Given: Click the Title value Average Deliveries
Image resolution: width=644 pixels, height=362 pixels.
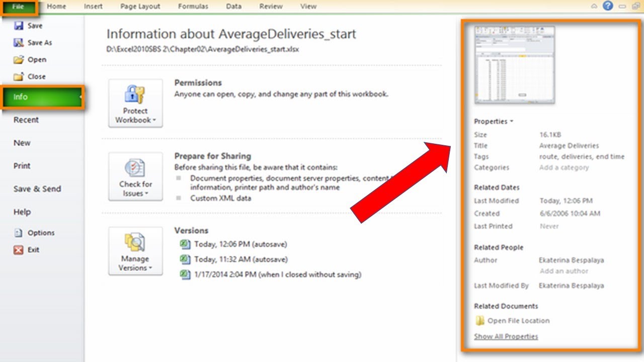Looking at the screenshot, I should coord(569,146).
